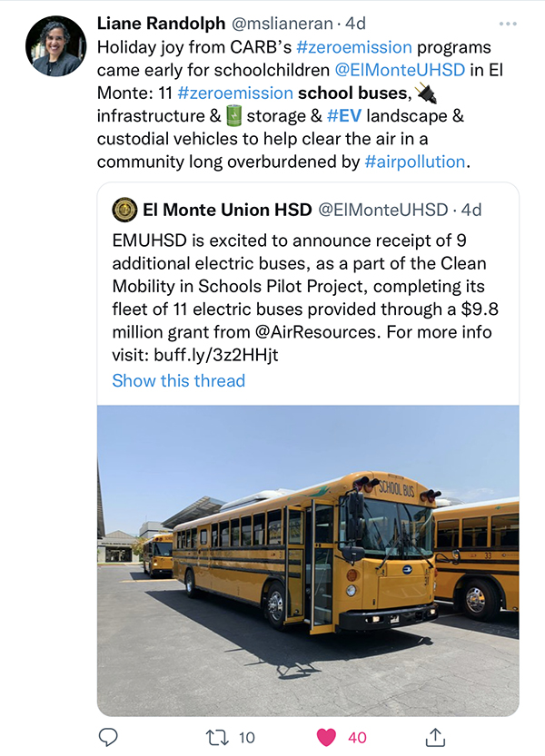
Task: Open Liane Randolph's profile picture
Action: [56, 46]
